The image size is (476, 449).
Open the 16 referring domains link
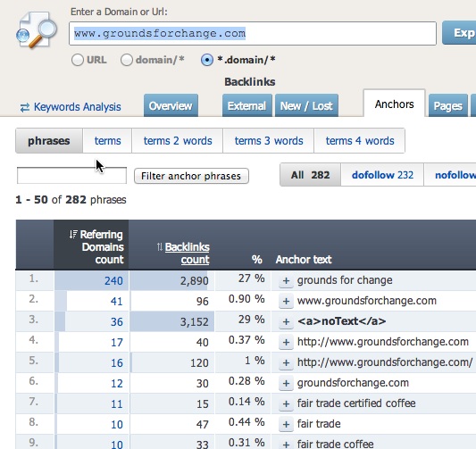(117, 362)
